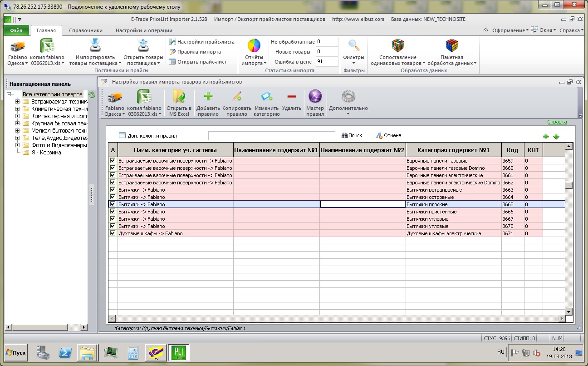The width and height of the screenshot is (588, 366).
Task: Select the Я - Корзина tree item
Action: point(46,153)
